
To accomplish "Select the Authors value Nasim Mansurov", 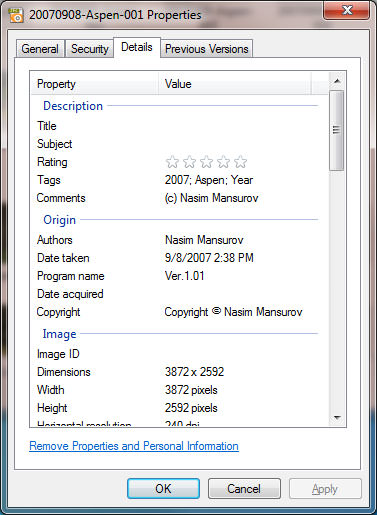I will pyautogui.click(x=204, y=240).
